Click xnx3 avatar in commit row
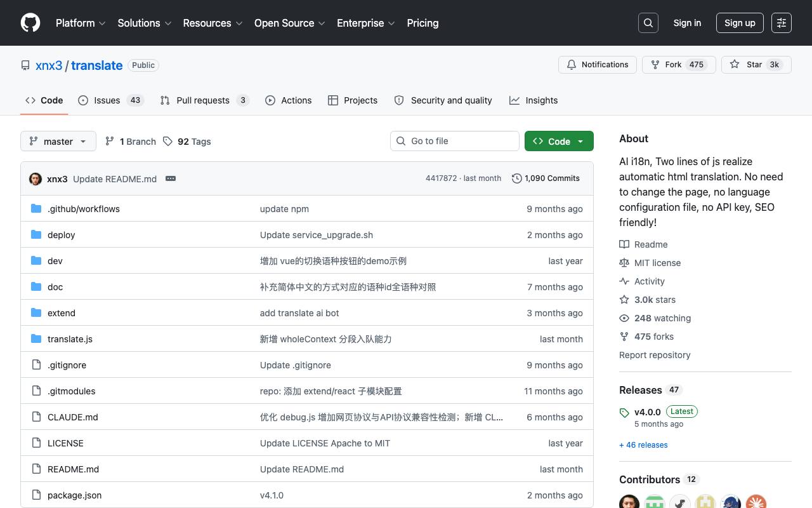This screenshot has width=812, height=508. click(x=36, y=178)
